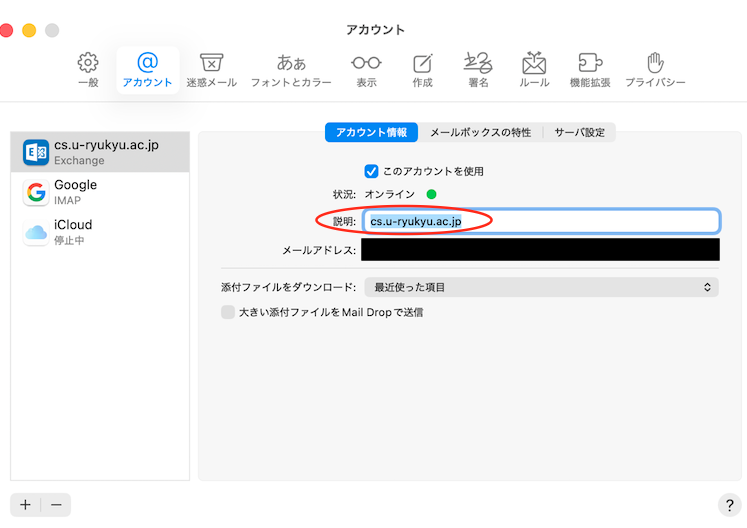Open the ルール rules pane
Image resolution: width=747 pixels, height=528 pixels.
[x=534, y=70]
